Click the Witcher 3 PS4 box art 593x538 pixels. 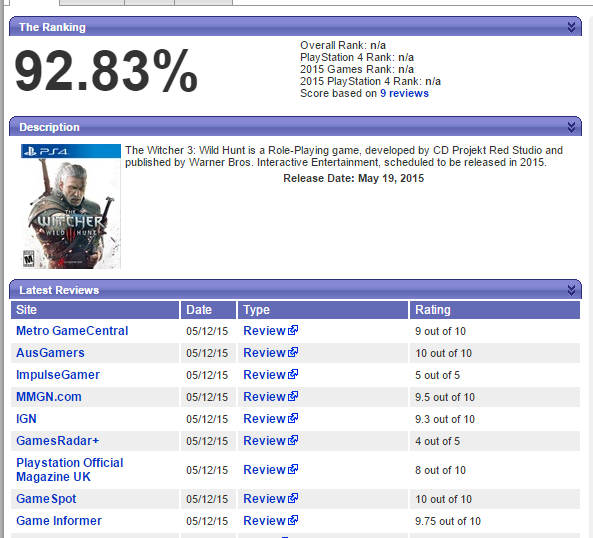(71, 206)
